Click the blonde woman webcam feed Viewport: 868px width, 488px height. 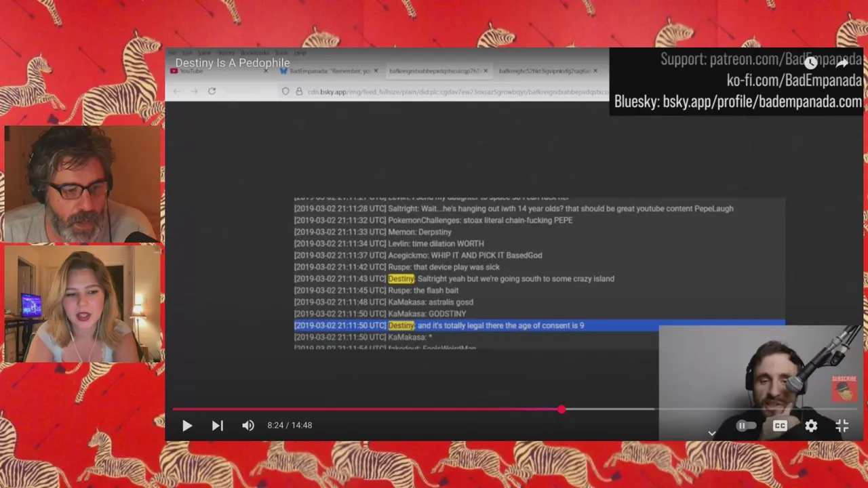click(82, 304)
